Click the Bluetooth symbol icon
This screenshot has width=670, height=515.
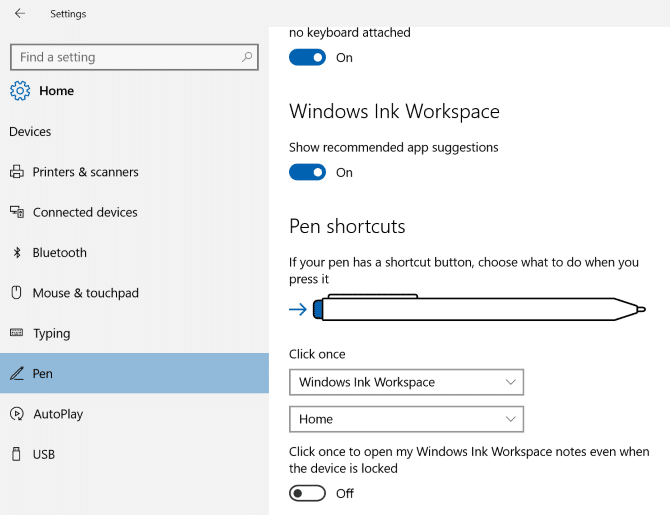pyautogui.click(x=17, y=253)
